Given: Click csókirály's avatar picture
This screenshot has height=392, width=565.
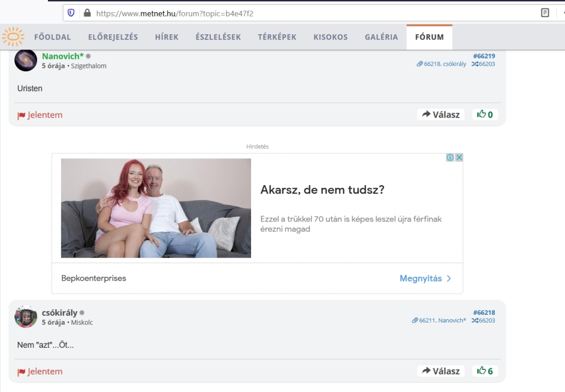Looking at the screenshot, I should point(25,316).
